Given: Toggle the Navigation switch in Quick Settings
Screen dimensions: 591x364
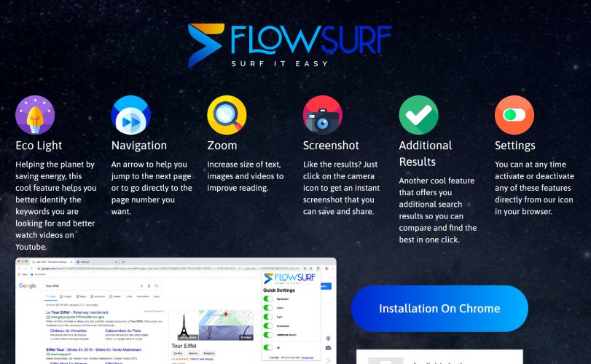Looking at the screenshot, I should pos(268,299).
